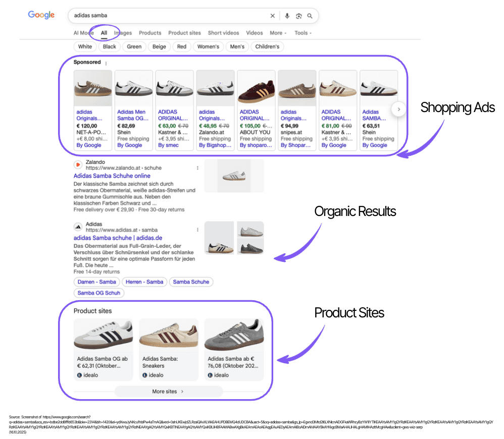Open Herren - Samba sitelink chip
Image resolution: width=504 pixels, height=439 pixels.
click(x=144, y=282)
